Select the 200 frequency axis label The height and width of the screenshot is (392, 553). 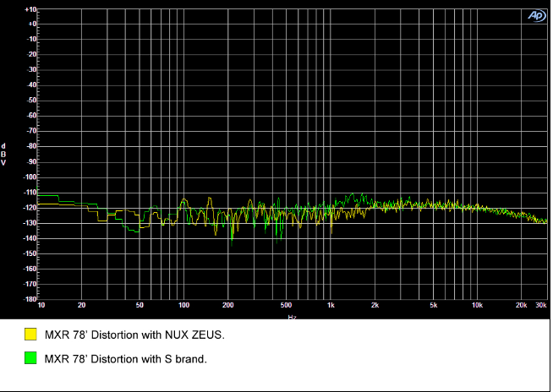click(228, 306)
